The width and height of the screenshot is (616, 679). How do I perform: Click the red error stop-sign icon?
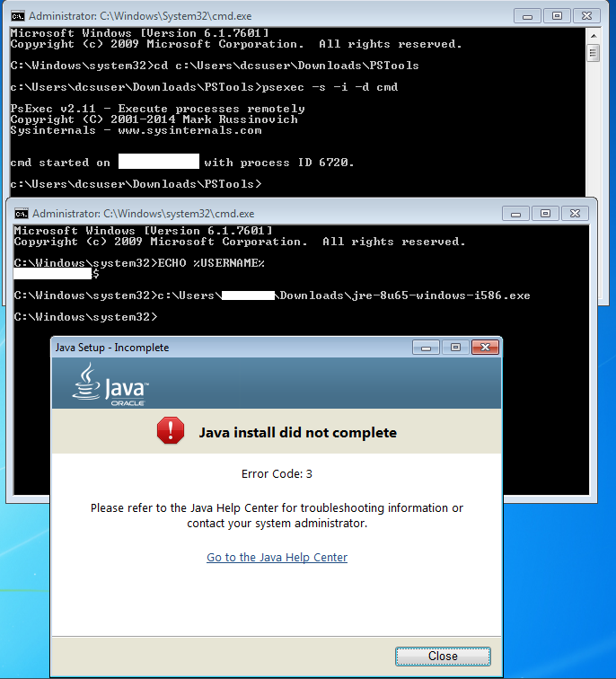[x=170, y=432]
